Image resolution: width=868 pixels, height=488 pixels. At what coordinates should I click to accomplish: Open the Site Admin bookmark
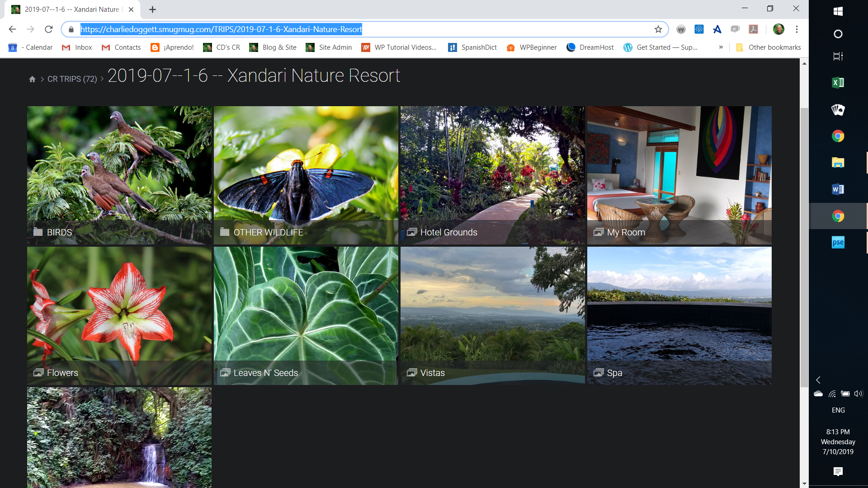[329, 47]
